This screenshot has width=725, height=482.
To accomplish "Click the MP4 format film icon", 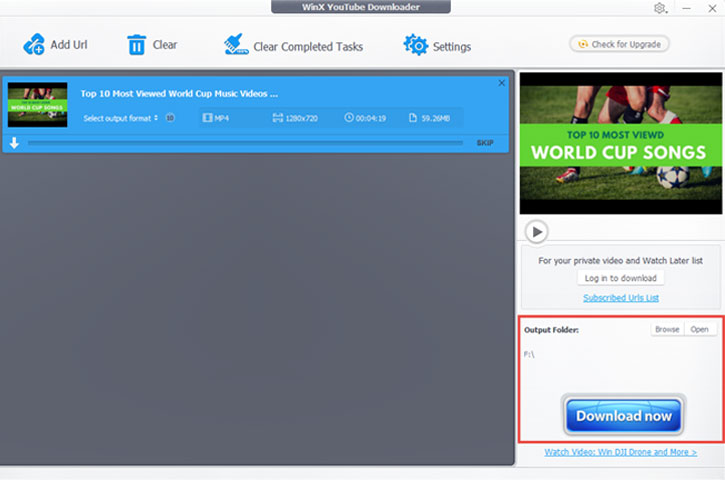I will [207, 118].
